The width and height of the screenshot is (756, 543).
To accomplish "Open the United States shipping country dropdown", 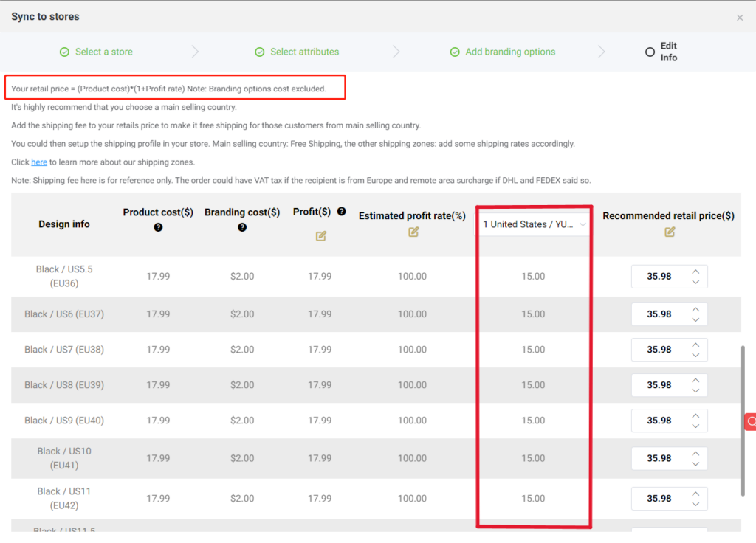I will coord(535,224).
